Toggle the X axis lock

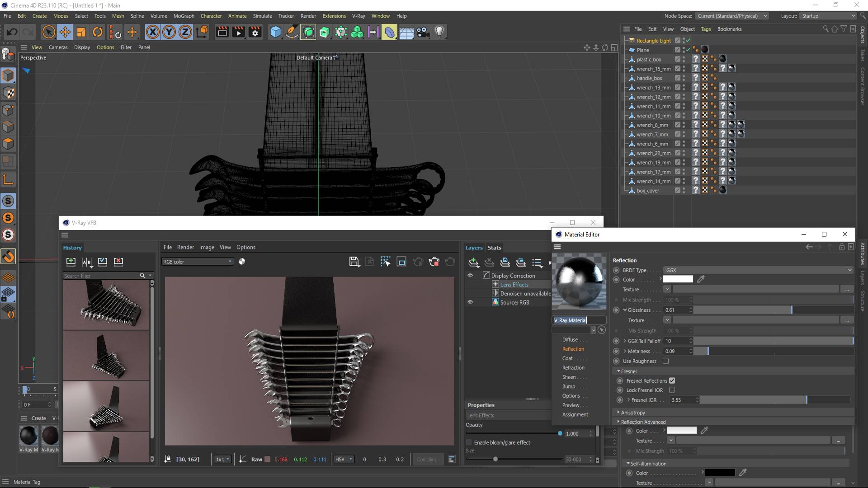tap(153, 32)
